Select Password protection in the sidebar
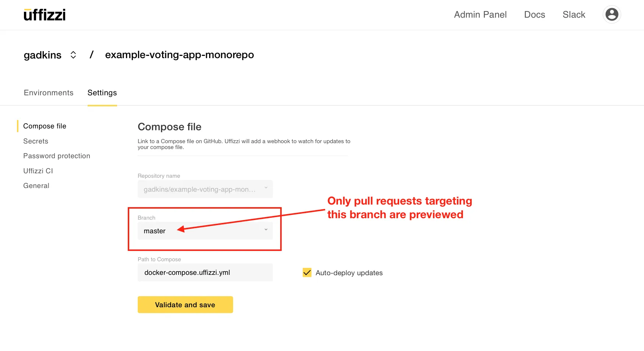Viewport: 644px width, 351px height. (x=57, y=156)
